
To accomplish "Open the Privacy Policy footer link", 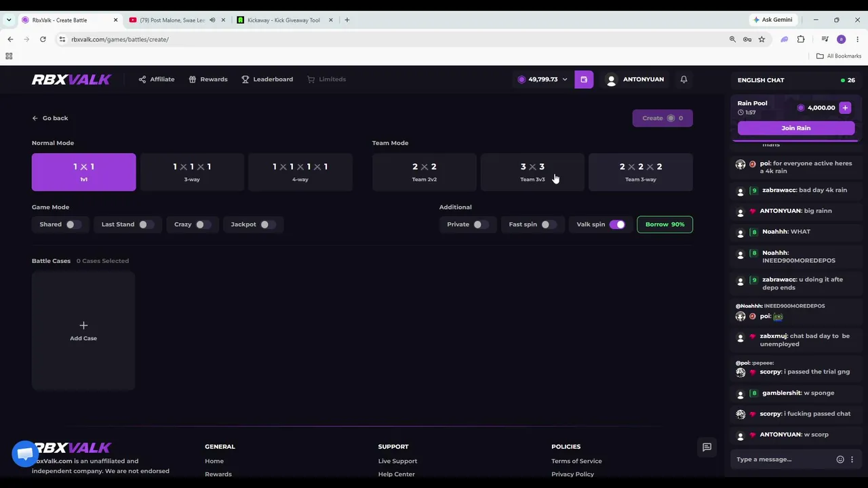I will pos(572,474).
